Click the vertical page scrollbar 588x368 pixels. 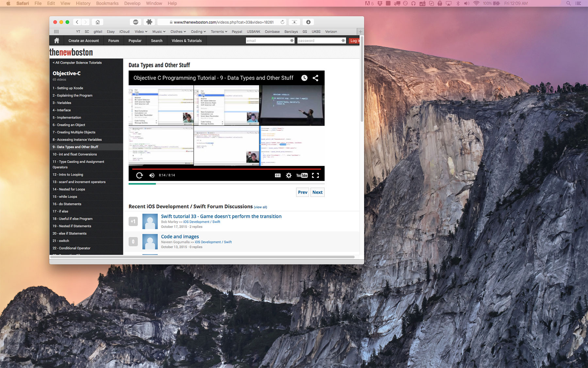(x=362, y=79)
